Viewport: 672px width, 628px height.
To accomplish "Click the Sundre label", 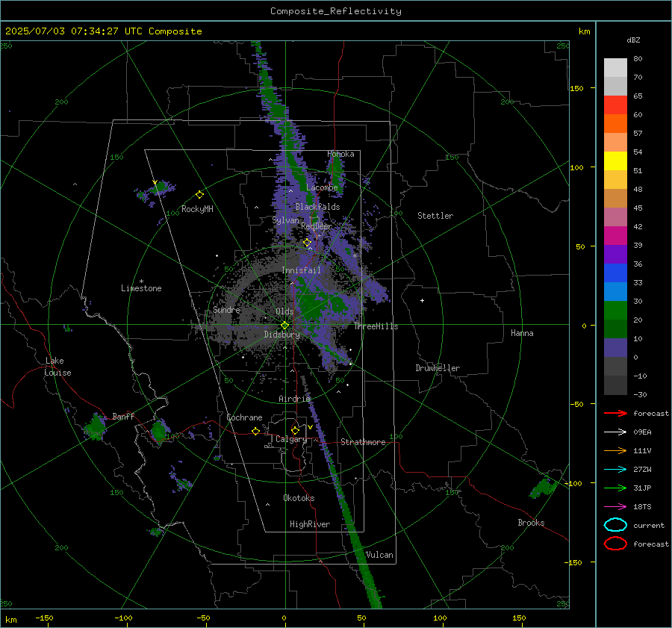I will [x=226, y=309].
